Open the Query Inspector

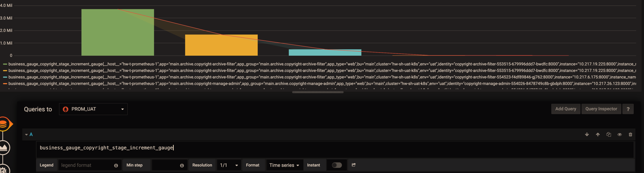(x=601, y=109)
